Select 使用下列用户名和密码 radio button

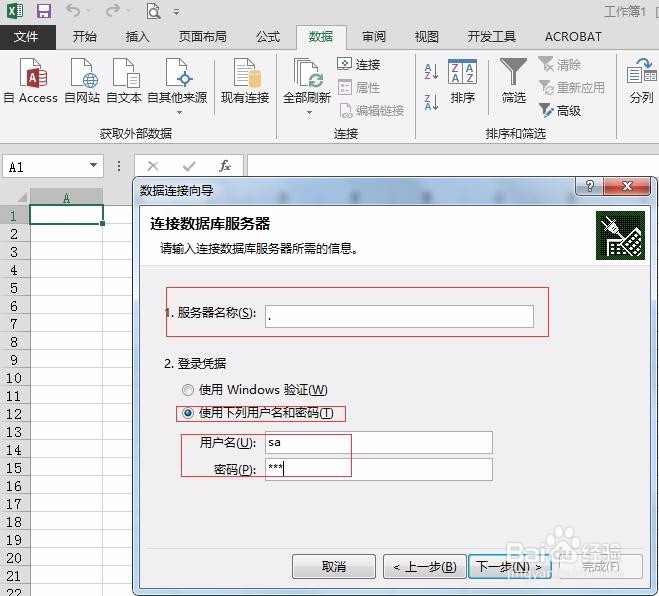click(x=188, y=413)
